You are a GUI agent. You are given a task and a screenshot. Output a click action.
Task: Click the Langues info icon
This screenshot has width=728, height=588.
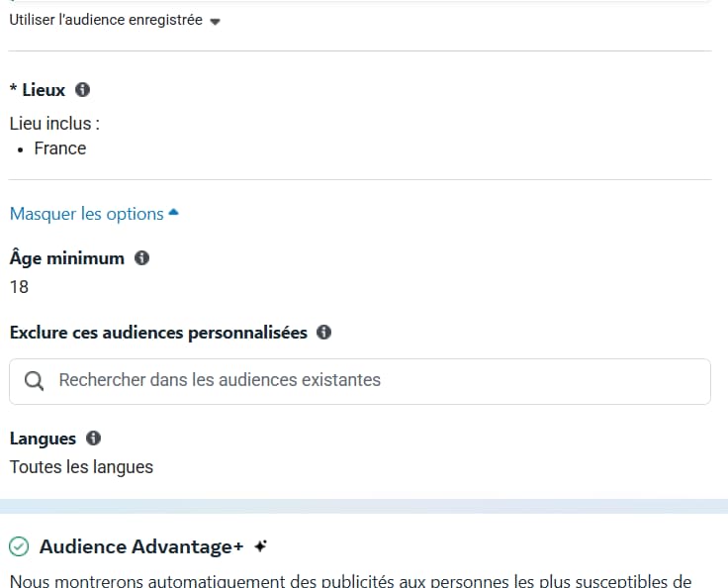(93, 438)
